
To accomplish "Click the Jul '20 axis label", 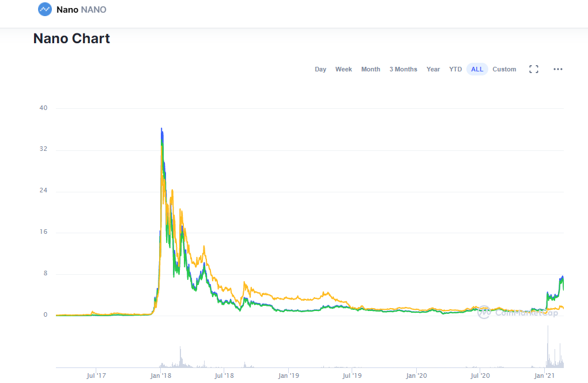I will 480,376.
